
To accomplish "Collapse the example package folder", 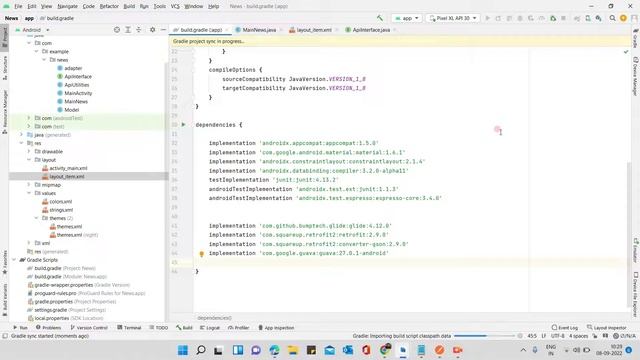I will click(36, 51).
